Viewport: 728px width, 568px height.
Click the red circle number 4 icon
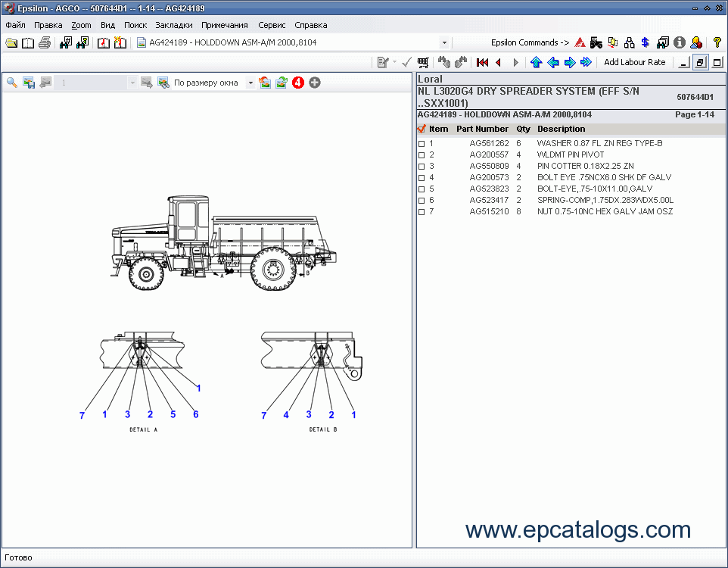(298, 83)
